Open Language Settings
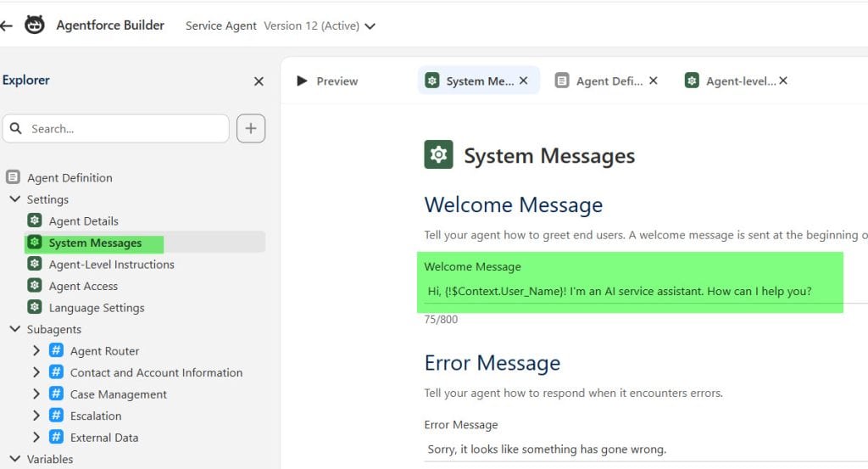 point(97,308)
